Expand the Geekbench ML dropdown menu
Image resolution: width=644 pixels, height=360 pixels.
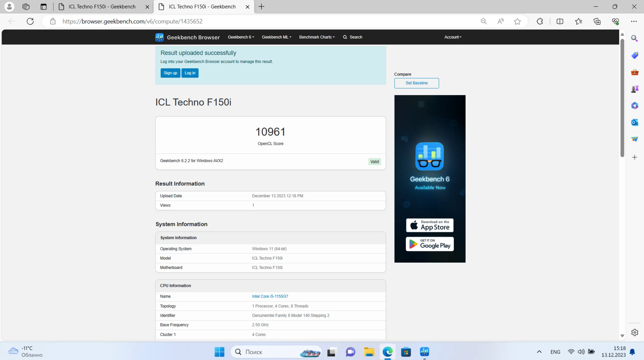(x=276, y=37)
